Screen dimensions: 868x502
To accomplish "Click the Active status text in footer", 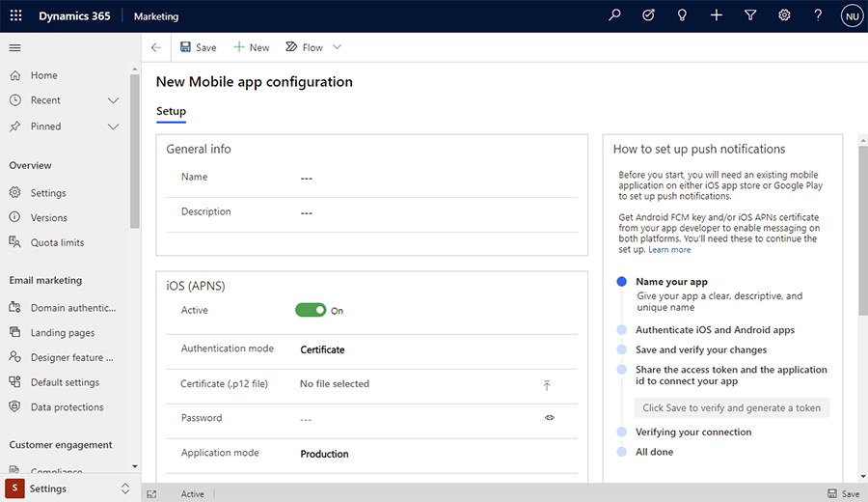I will coord(193,493).
